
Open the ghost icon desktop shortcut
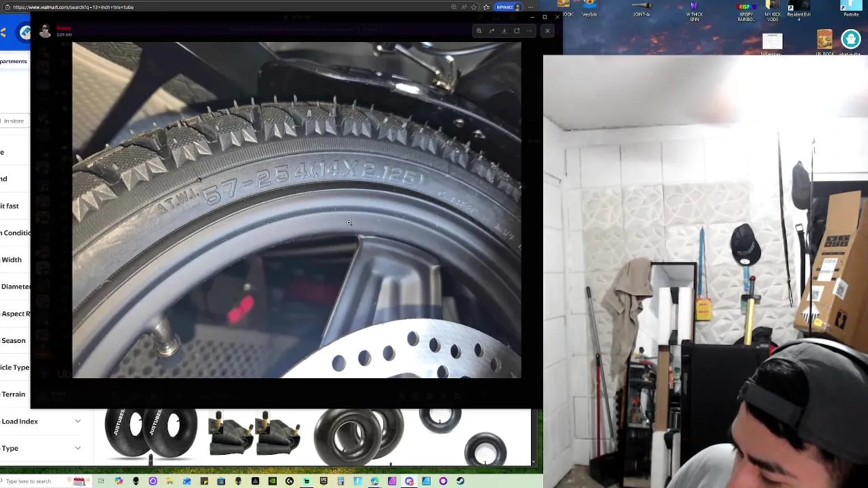[850, 39]
